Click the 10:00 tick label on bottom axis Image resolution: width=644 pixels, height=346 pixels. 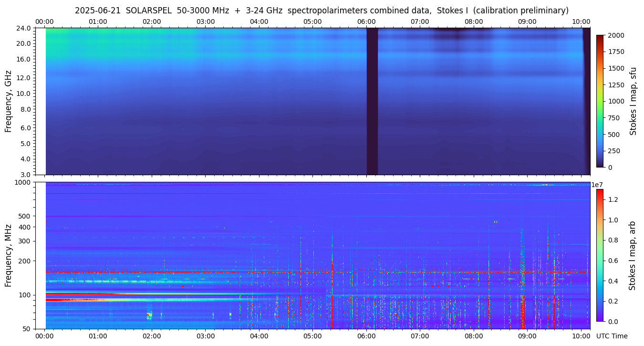click(x=581, y=336)
